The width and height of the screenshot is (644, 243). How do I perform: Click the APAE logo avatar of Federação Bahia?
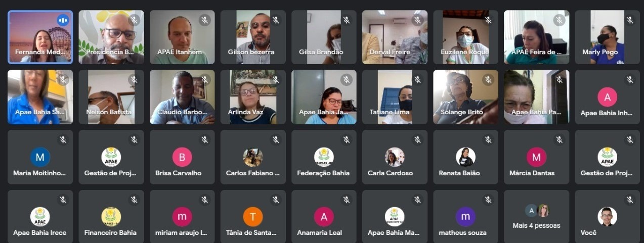point(324,157)
